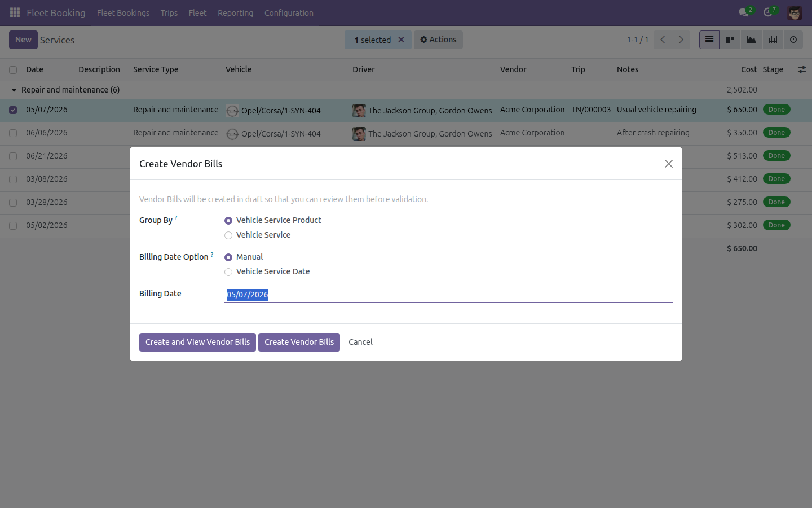
Task: Switch to kanban view icon
Action: coord(730,40)
